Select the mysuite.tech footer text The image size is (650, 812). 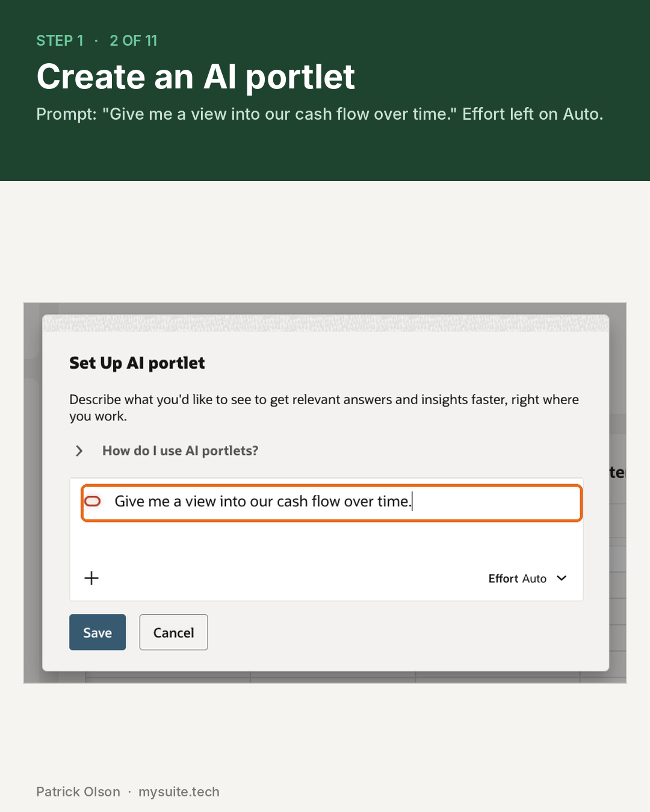coord(179,792)
